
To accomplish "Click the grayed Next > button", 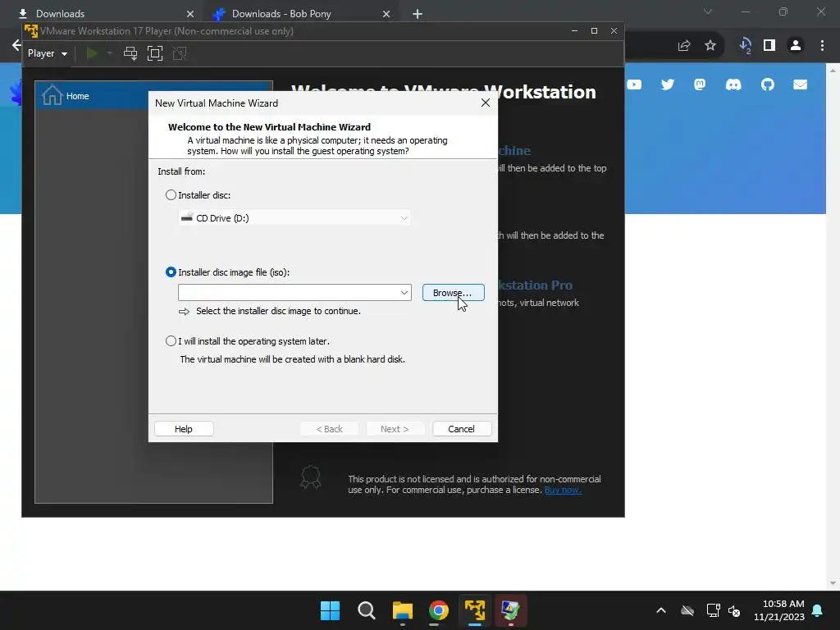I will (x=395, y=429).
